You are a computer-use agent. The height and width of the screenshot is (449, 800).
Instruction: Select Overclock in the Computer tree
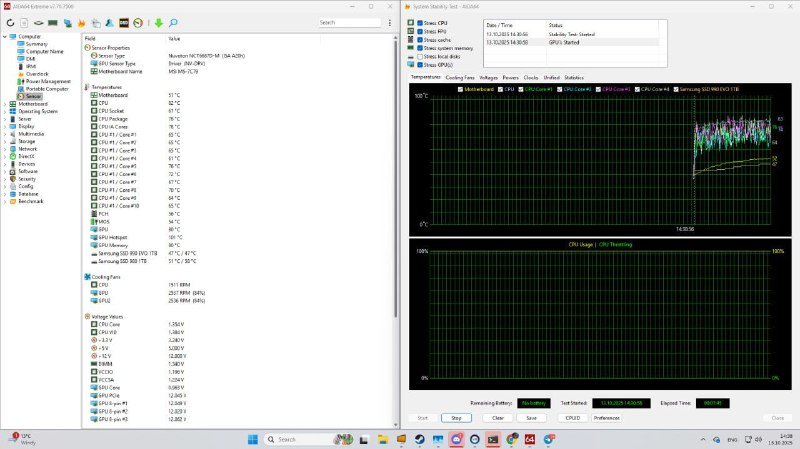pyautogui.click(x=37, y=74)
